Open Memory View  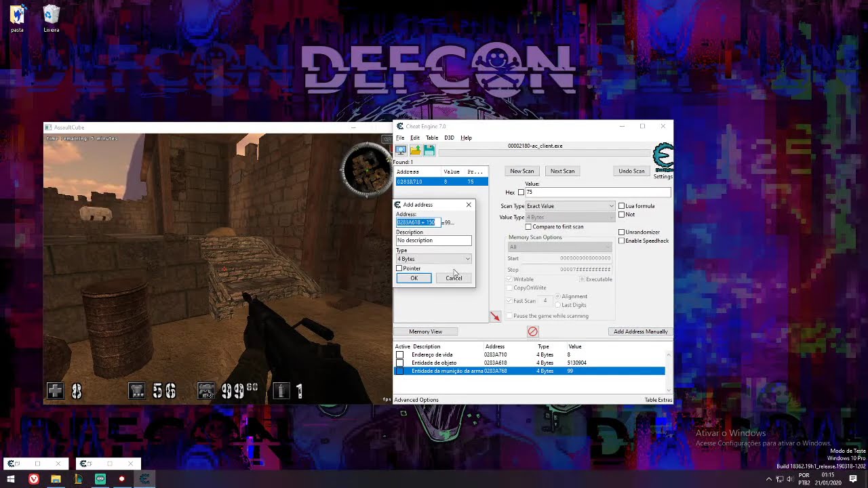(426, 331)
